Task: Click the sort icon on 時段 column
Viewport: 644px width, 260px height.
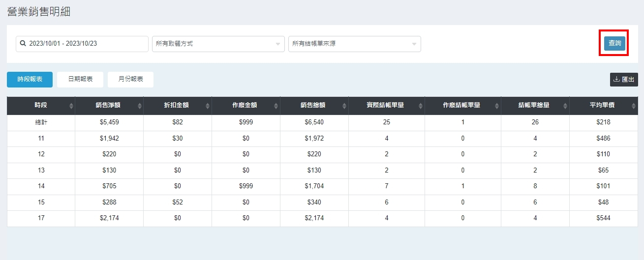Action: (x=71, y=106)
